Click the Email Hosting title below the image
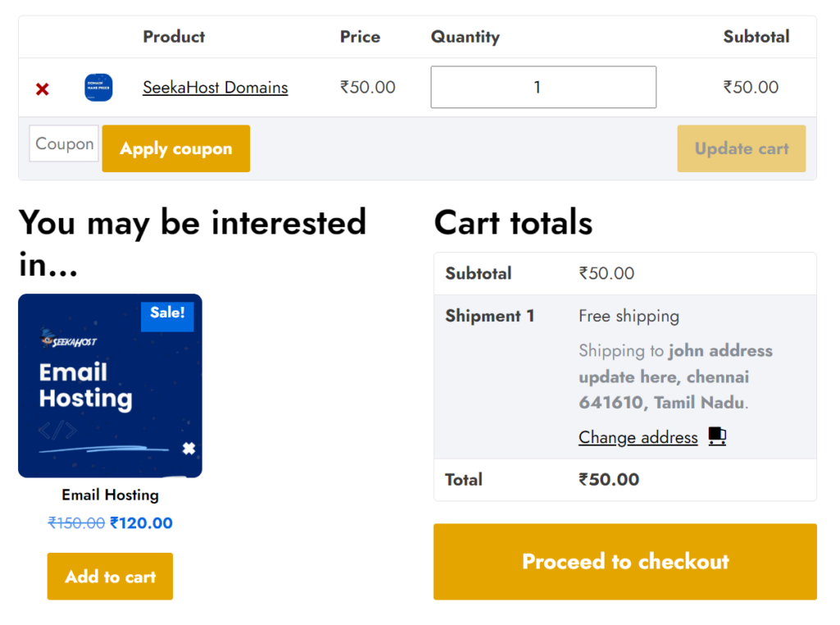The image size is (840, 625). (x=110, y=495)
